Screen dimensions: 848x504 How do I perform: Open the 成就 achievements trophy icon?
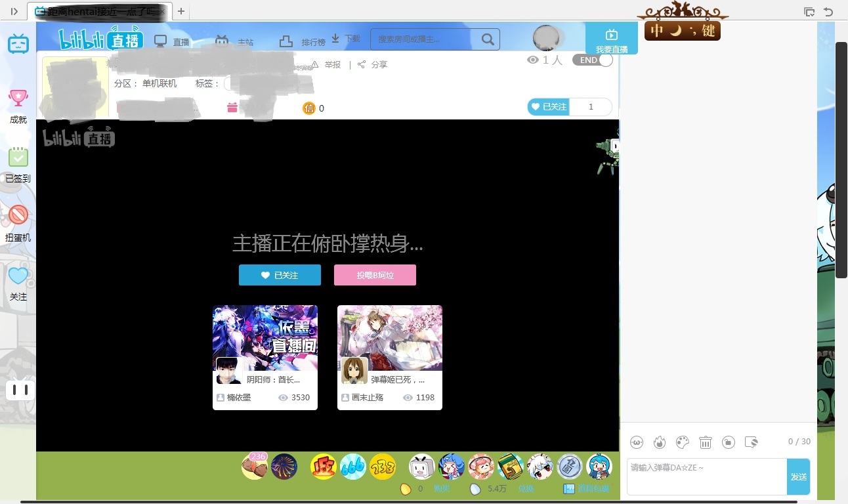(18, 98)
